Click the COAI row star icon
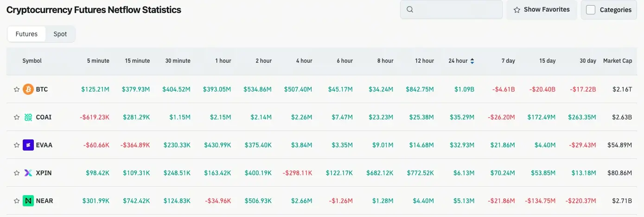The height and width of the screenshot is (217, 644). tap(17, 117)
